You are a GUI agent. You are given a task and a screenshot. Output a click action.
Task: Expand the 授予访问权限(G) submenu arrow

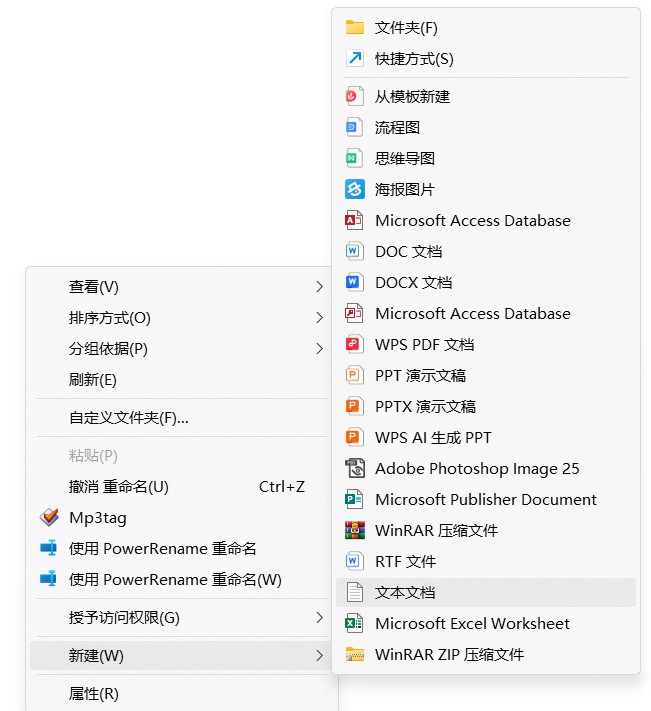(x=319, y=617)
